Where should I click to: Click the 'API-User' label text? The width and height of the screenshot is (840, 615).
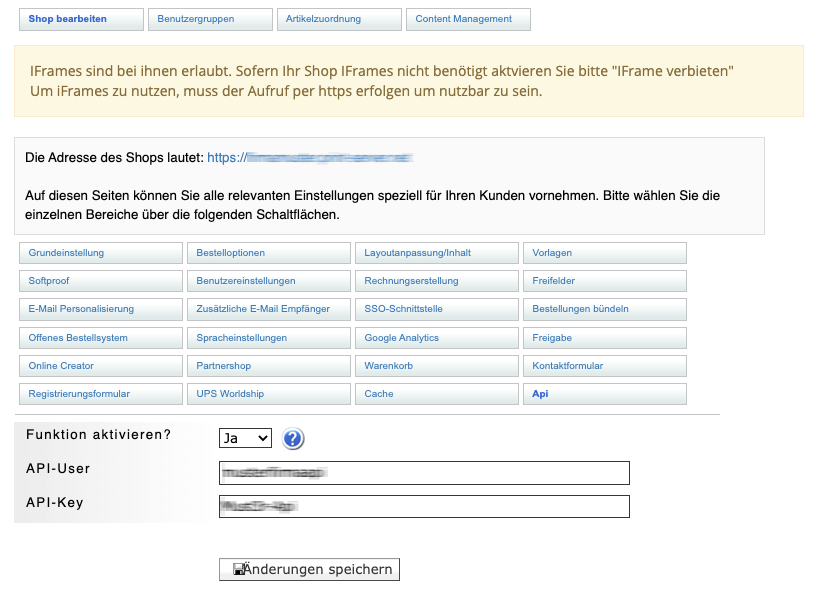58,469
